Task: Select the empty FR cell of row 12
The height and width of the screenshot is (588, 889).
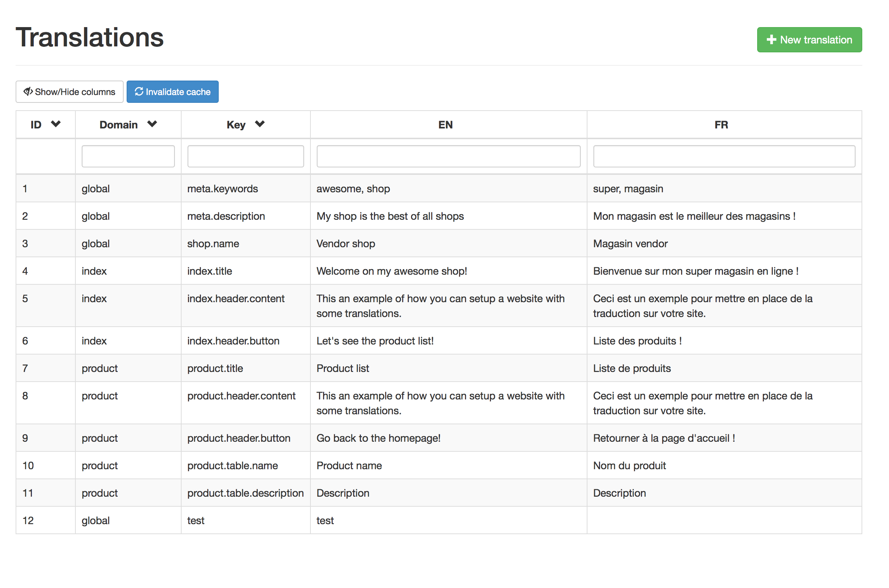Action: tap(724, 520)
